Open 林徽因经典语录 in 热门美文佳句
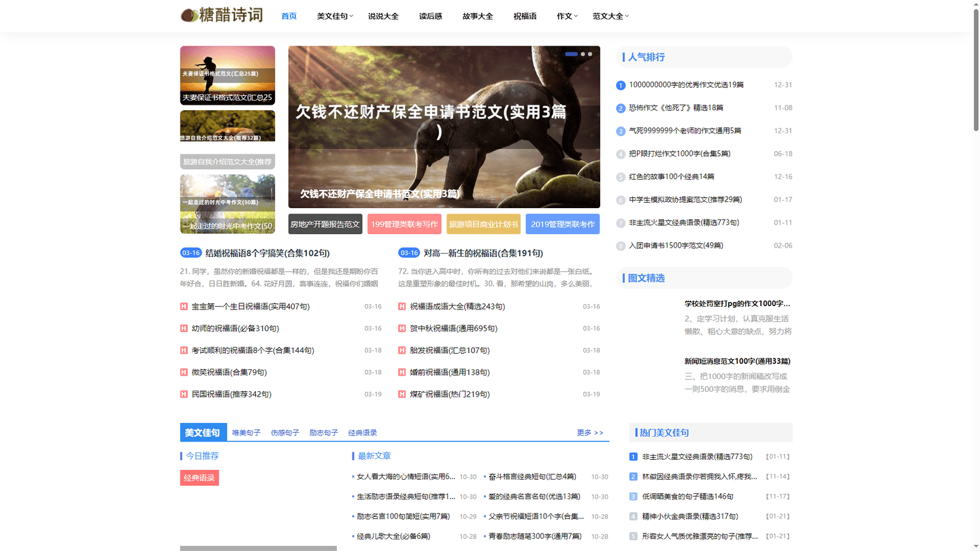980x551 pixels. point(700,477)
